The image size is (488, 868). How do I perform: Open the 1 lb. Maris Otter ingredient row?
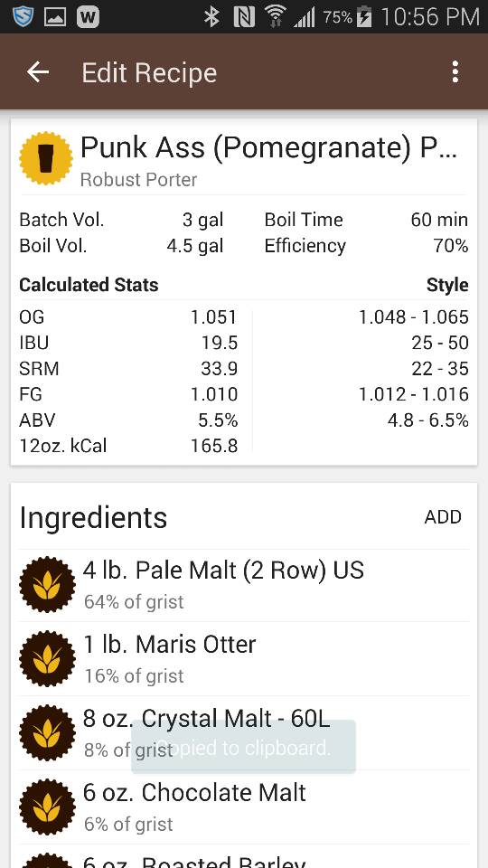[244, 659]
